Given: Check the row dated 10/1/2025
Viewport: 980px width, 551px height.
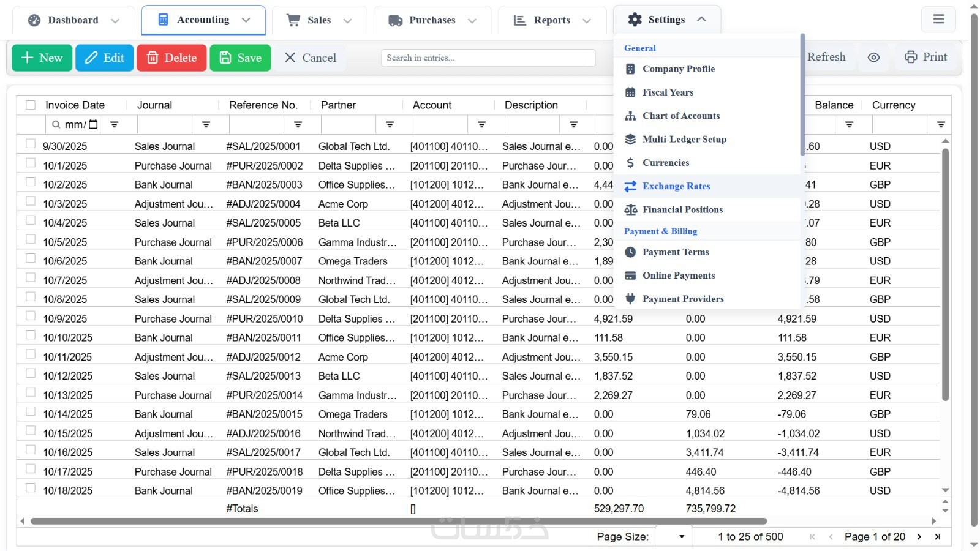Looking at the screenshot, I should (x=31, y=163).
